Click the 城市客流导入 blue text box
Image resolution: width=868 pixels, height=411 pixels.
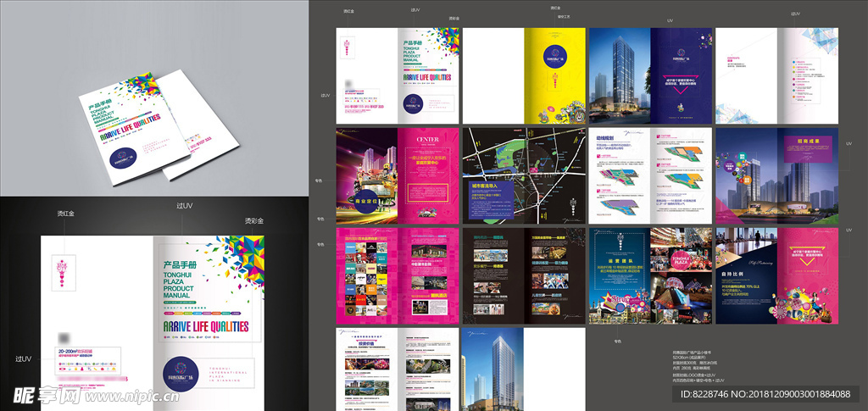pyautogui.click(x=492, y=198)
